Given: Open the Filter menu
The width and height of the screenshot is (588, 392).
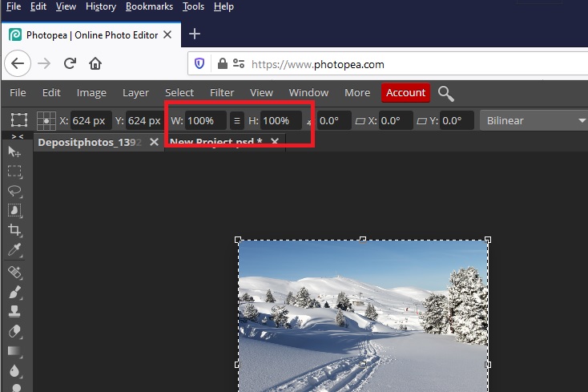Looking at the screenshot, I should (222, 93).
